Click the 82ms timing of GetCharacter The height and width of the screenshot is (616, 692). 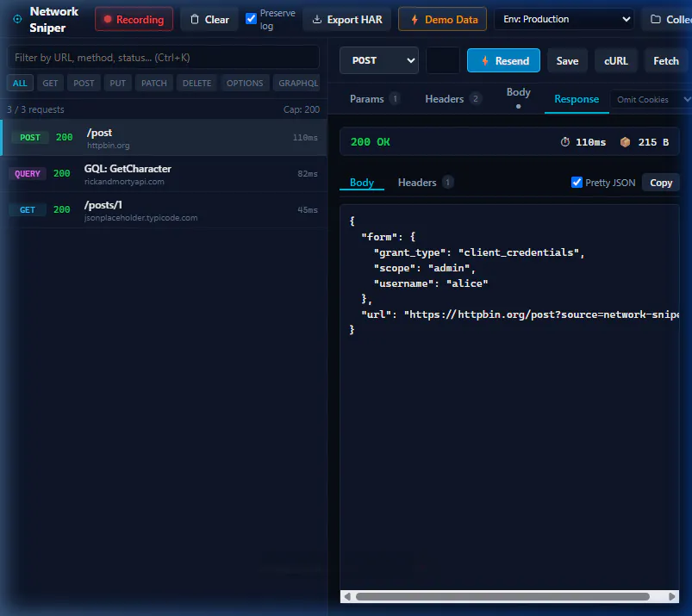point(307,174)
